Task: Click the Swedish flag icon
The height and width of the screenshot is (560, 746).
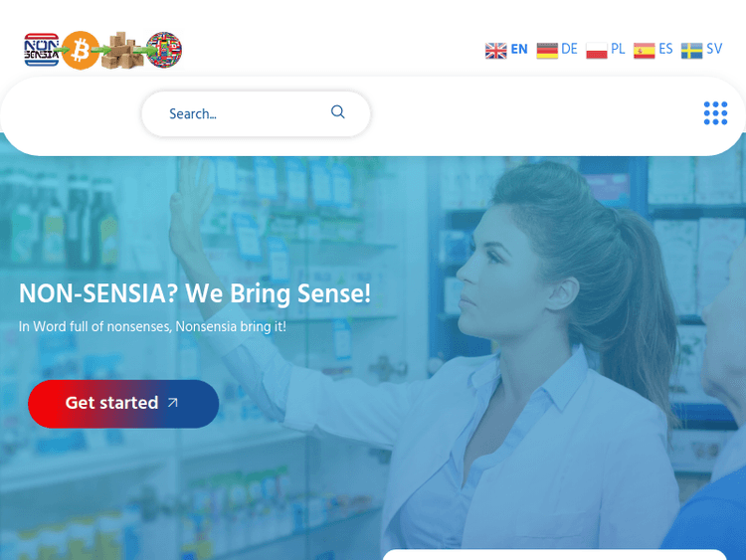Action: click(x=691, y=50)
